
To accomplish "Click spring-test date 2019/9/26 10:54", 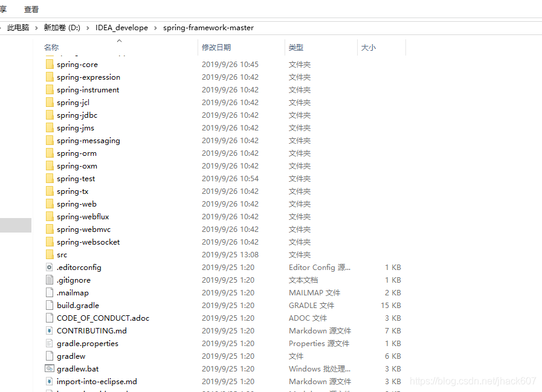I will click(x=230, y=179).
